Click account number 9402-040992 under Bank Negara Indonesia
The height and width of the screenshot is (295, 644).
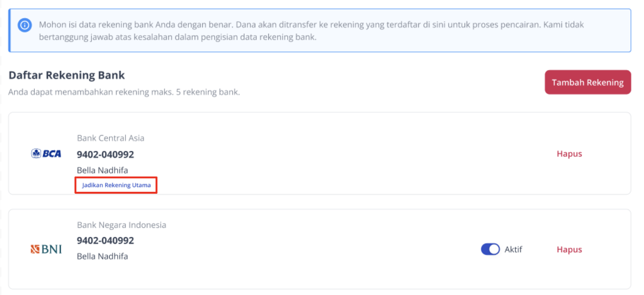coord(105,241)
